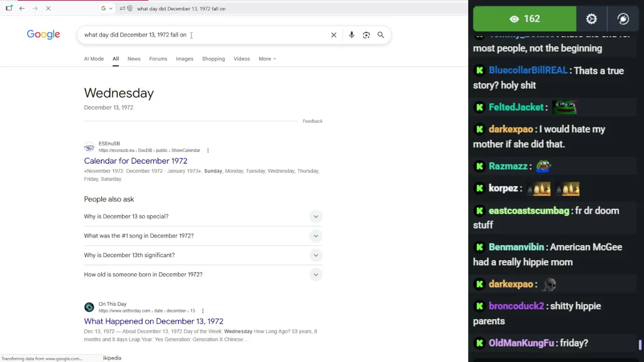Expand How old is someone born question
The height and width of the screenshot is (362, 644).
coord(203,275)
